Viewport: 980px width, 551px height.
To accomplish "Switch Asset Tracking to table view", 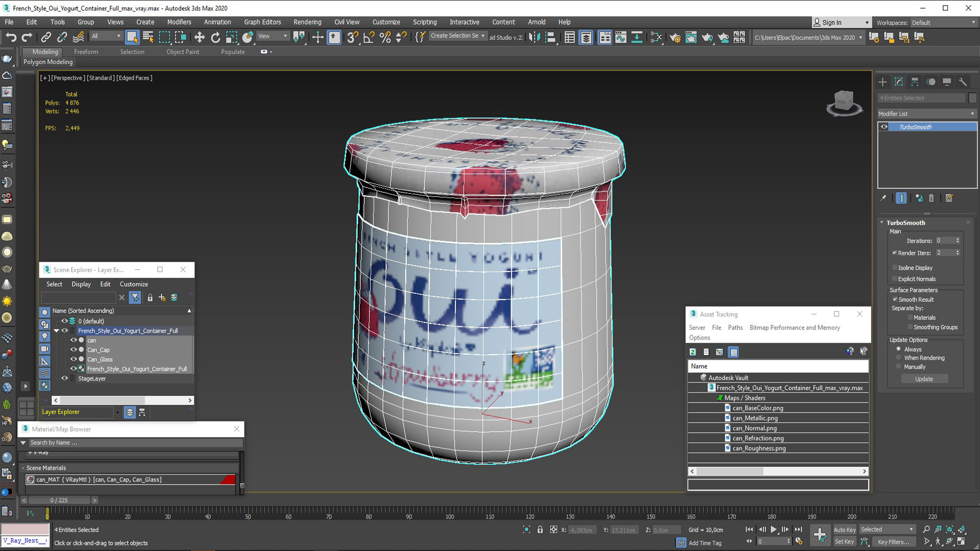I will coord(733,352).
